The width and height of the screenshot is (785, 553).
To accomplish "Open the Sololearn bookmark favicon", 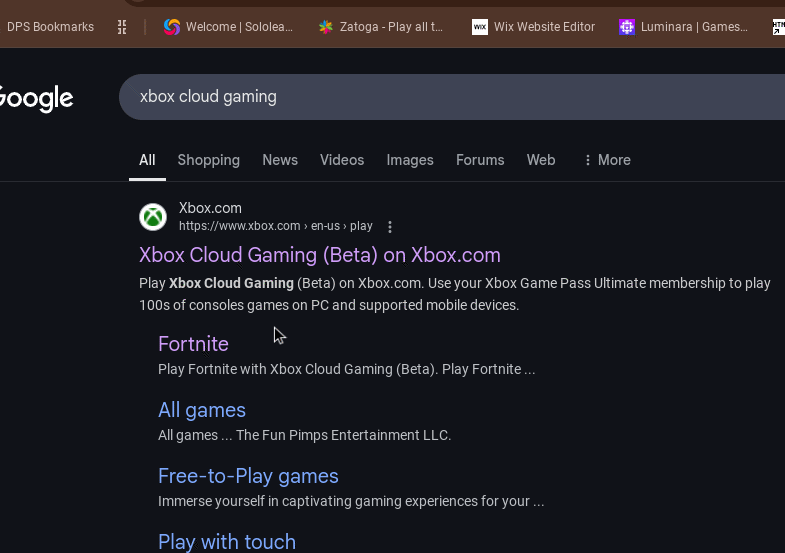I will point(172,27).
